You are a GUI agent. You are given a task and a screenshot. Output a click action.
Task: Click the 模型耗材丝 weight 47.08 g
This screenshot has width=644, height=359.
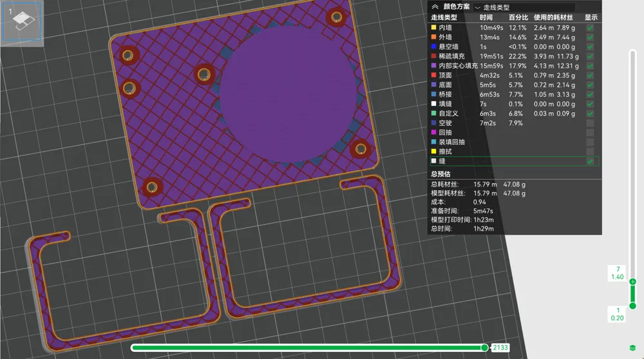514,193
